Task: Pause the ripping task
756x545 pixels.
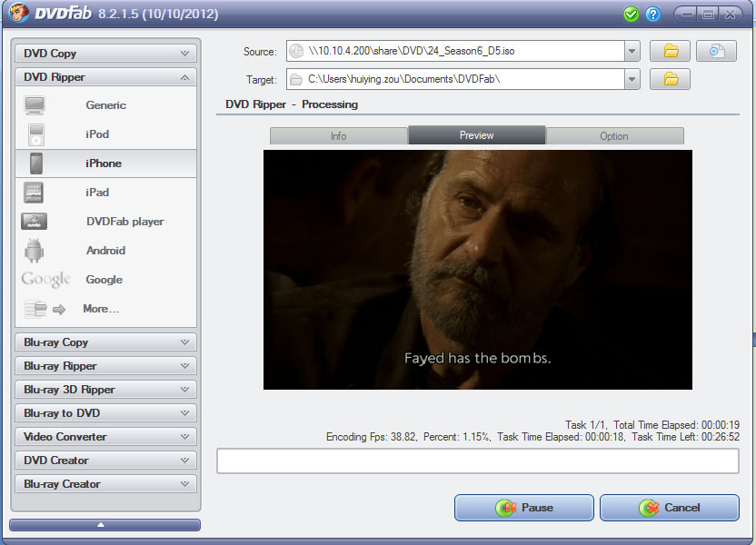Action: tap(524, 508)
